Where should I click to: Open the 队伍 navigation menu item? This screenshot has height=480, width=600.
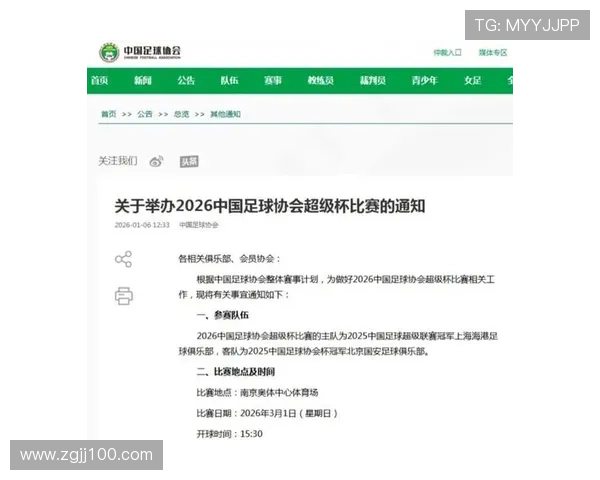[229, 80]
